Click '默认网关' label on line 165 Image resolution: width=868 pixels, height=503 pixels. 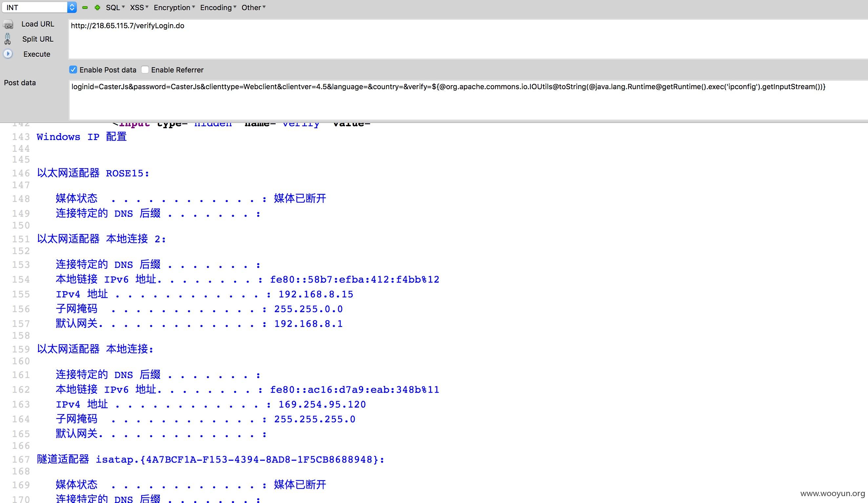77,434
